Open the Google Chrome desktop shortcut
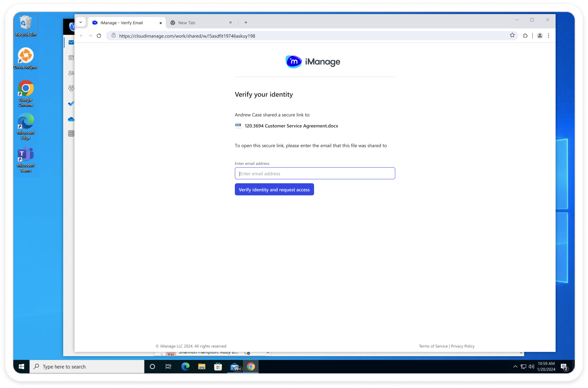This screenshot has height=388, width=588. (26, 93)
